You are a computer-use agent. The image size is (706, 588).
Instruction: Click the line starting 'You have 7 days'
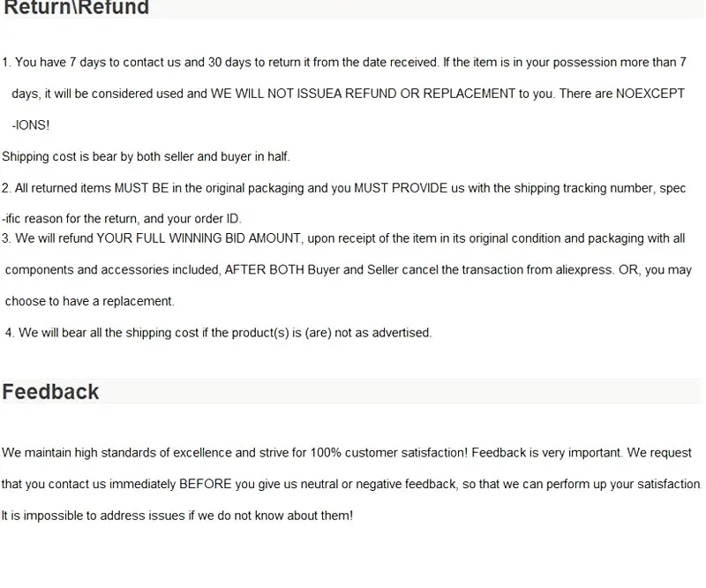344,62
